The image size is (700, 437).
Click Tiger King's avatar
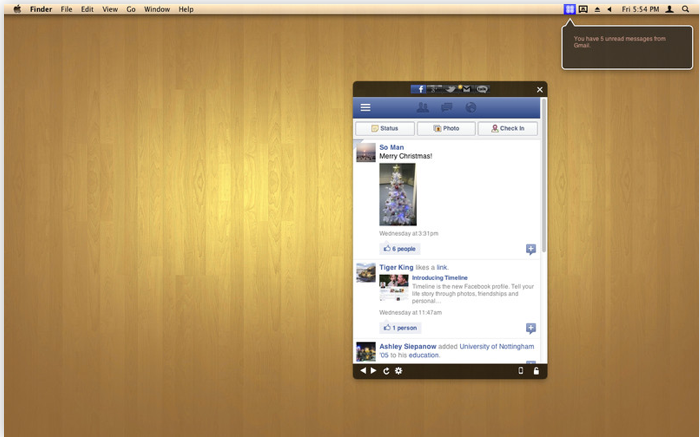366,273
